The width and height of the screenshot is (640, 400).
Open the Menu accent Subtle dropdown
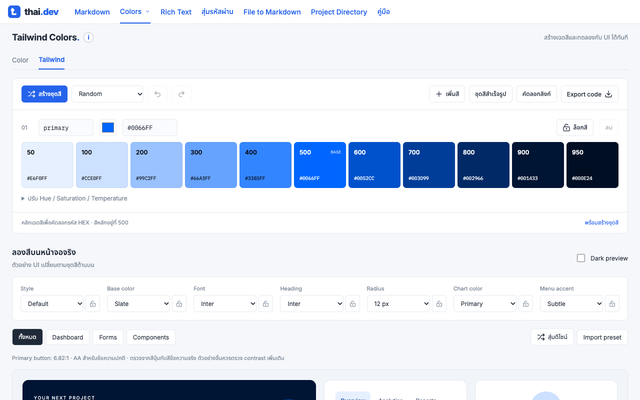click(571, 304)
